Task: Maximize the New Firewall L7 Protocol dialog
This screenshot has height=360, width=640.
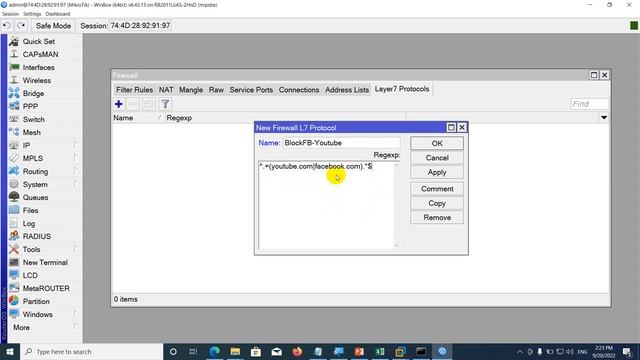Action: pyautogui.click(x=451, y=127)
